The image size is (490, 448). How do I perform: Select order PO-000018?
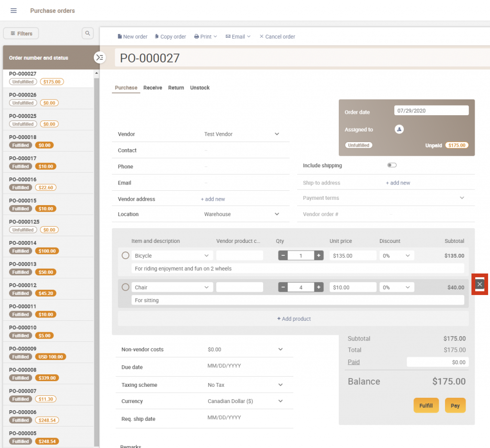pyautogui.click(x=48, y=141)
